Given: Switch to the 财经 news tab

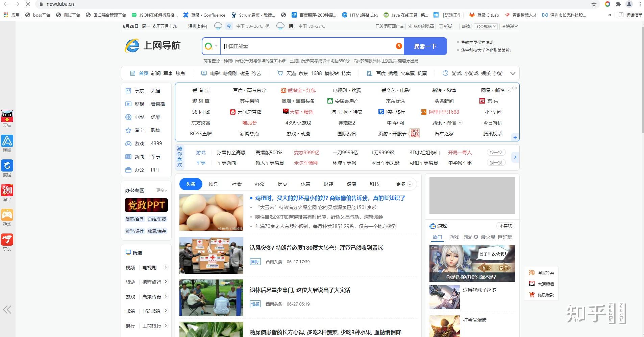Looking at the screenshot, I should tap(328, 184).
